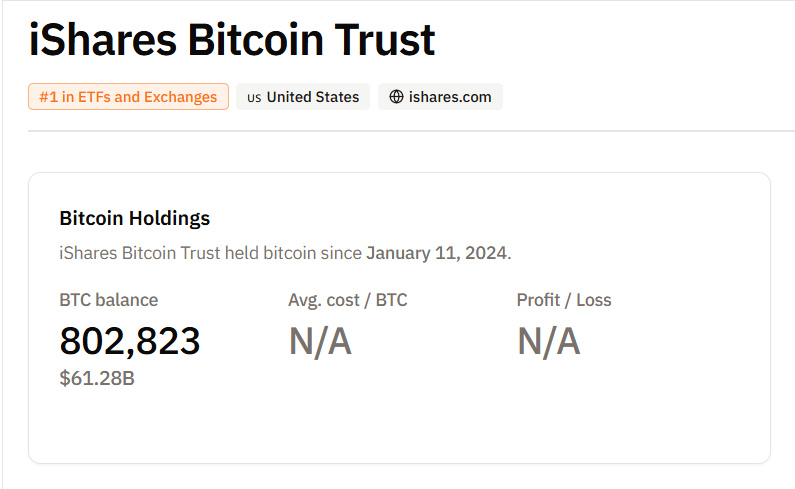
Task: Click the Profit / Loss label
Action: (563, 300)
